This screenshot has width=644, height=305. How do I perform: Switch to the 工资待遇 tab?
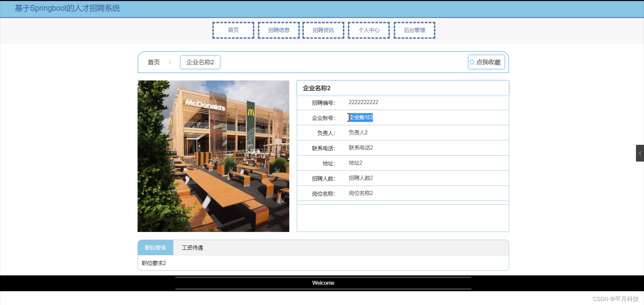tap(192, 248)
